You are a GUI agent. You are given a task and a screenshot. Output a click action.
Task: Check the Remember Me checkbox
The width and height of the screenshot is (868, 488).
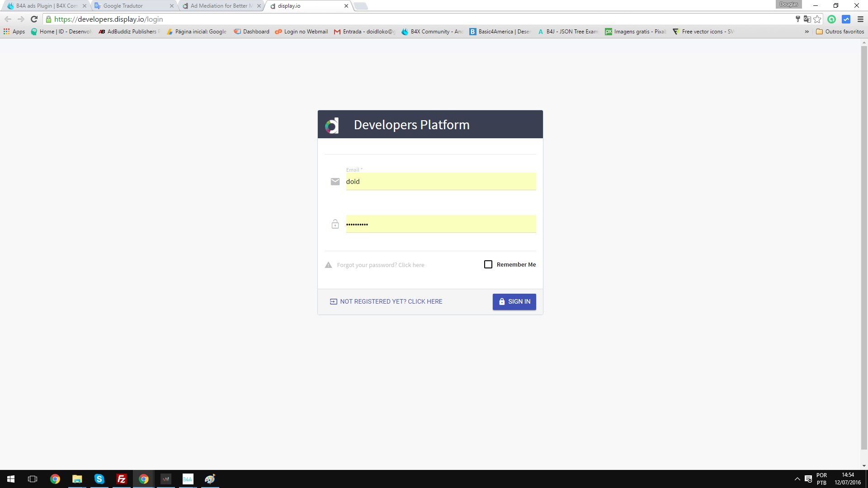pos(488,264)
